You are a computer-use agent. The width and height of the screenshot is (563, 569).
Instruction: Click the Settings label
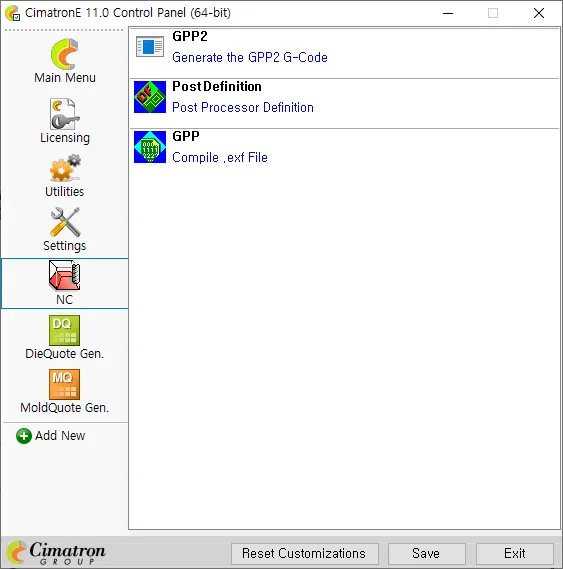(65, 246)
